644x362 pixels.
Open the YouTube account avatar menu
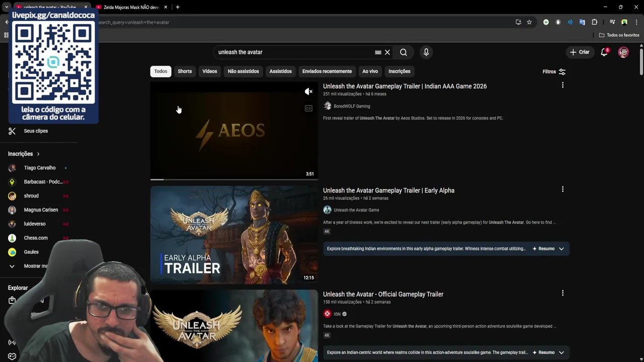click(x=623, y=52)
